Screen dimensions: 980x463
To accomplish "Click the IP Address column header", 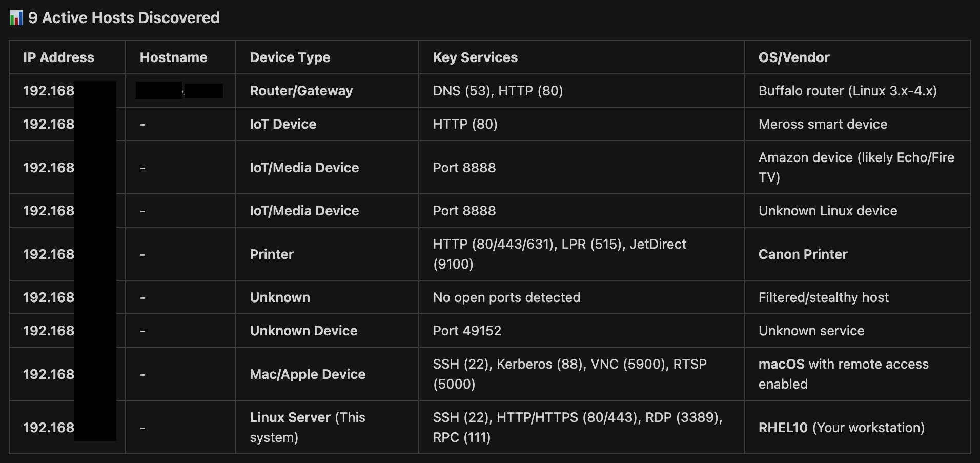I will click(x=58, y=57).
